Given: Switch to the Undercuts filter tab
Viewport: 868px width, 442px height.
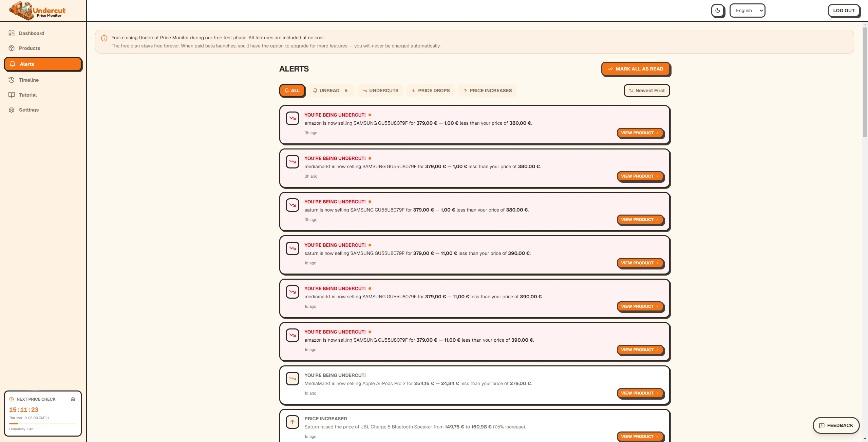Looking at the screenshot, I should 380,91.
